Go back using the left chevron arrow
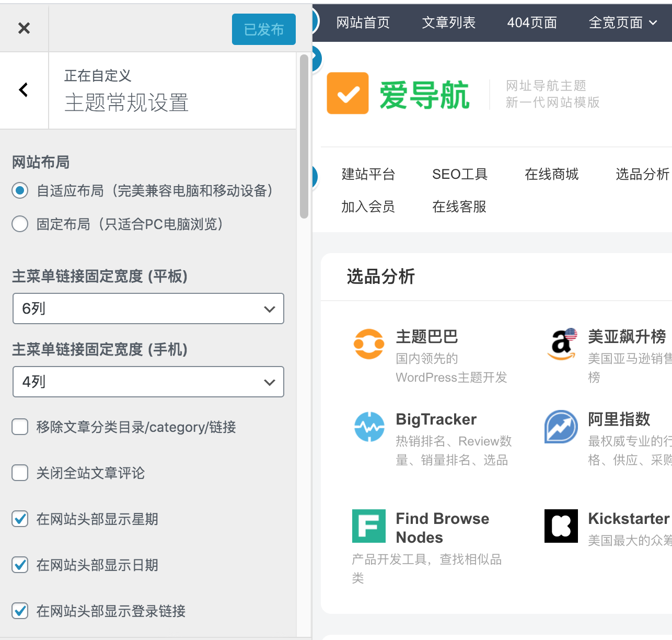The width and height of the screenshot is (672, 640). [x=24, y=90]
